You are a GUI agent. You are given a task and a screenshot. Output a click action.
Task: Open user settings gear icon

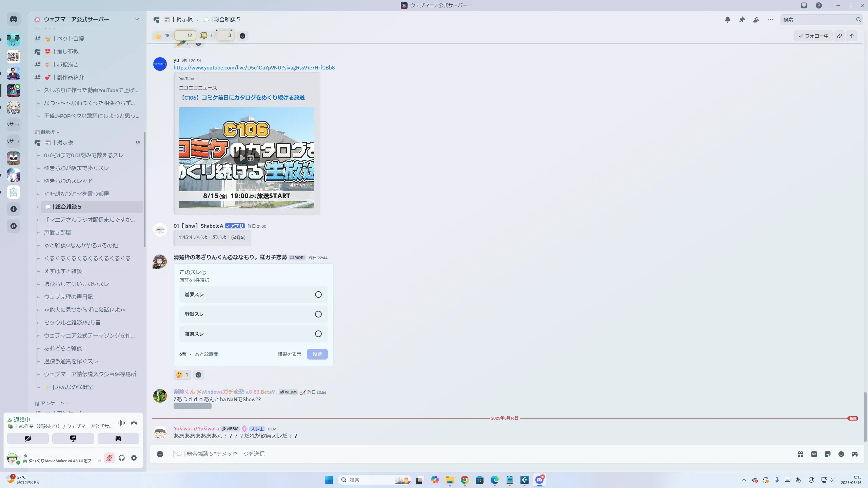pyautogui.click(x=134, y=458)
